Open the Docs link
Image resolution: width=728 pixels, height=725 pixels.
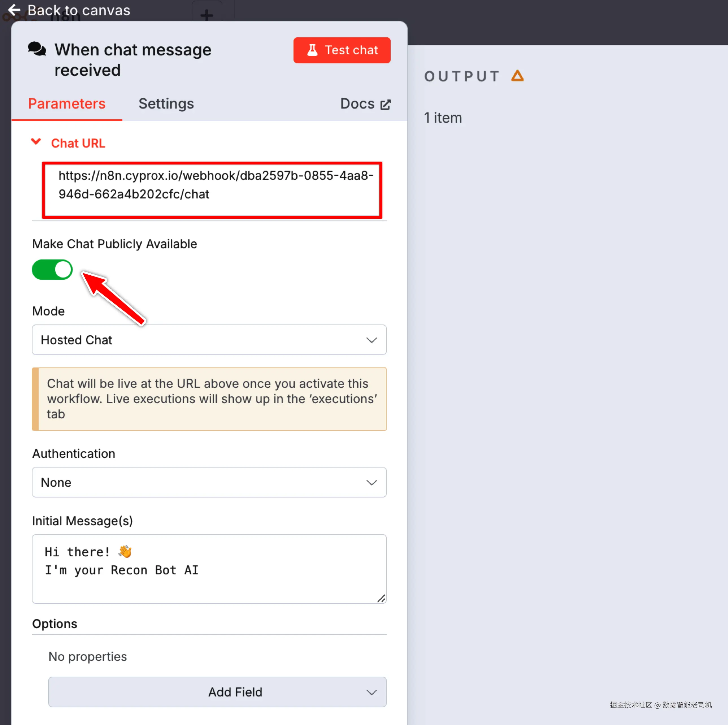coord(357,104)
